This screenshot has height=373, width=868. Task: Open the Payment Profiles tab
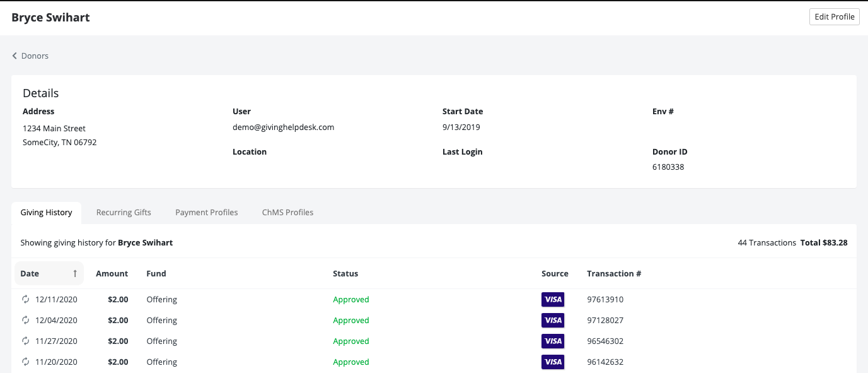206,212
